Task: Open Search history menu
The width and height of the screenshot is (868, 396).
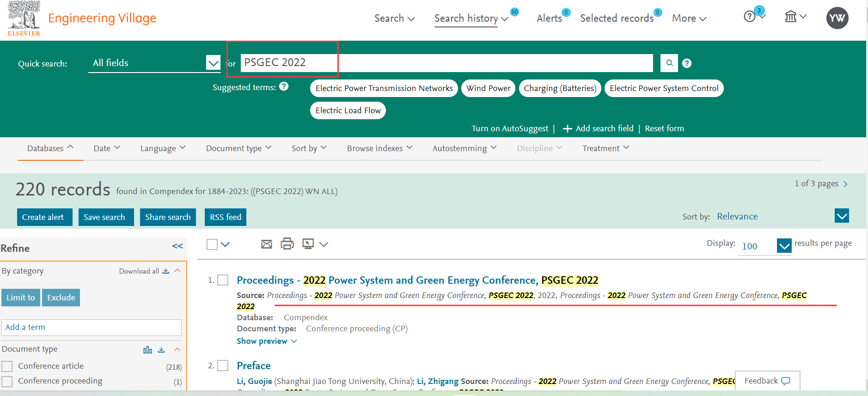Action: 471,18
